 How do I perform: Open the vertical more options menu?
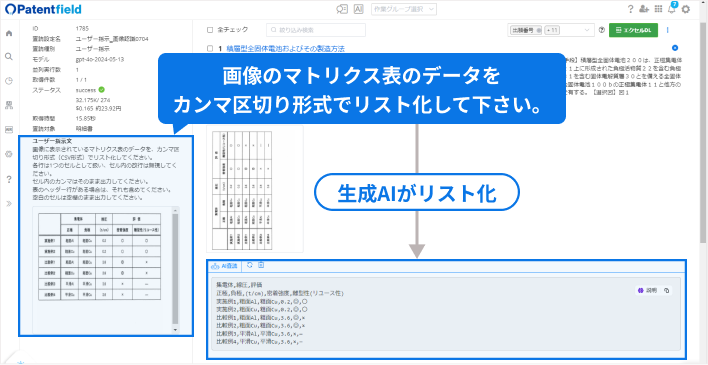tap(667, 30)
